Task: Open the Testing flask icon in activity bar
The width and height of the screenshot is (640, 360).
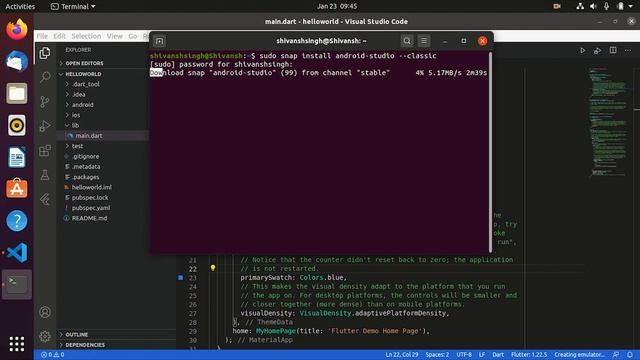Action: 45,175
